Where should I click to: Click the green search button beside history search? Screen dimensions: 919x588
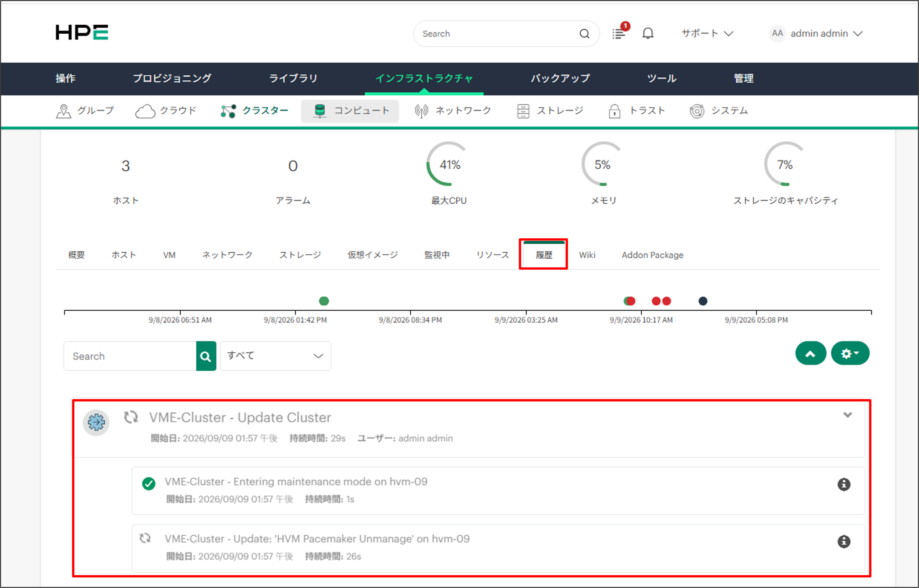206,356
